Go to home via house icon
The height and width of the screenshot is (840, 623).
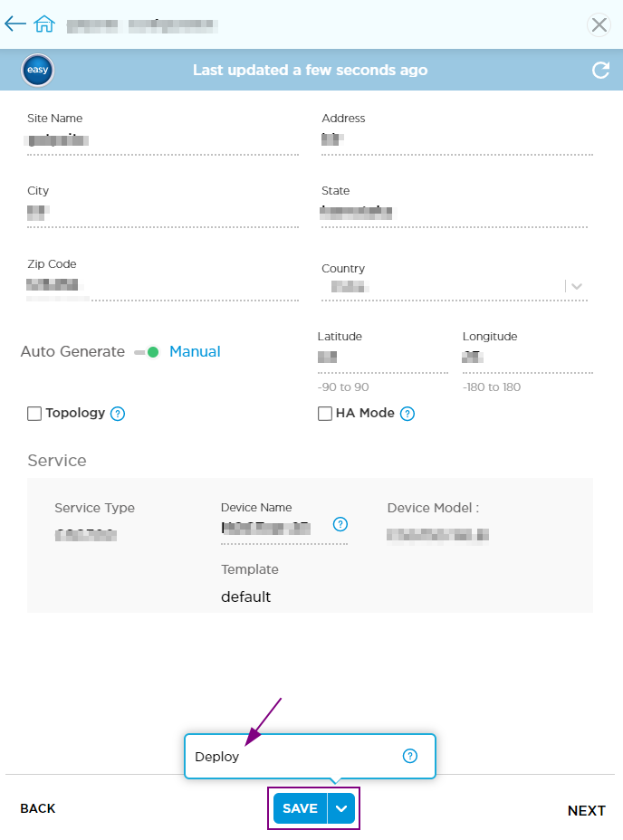point(44,24)
